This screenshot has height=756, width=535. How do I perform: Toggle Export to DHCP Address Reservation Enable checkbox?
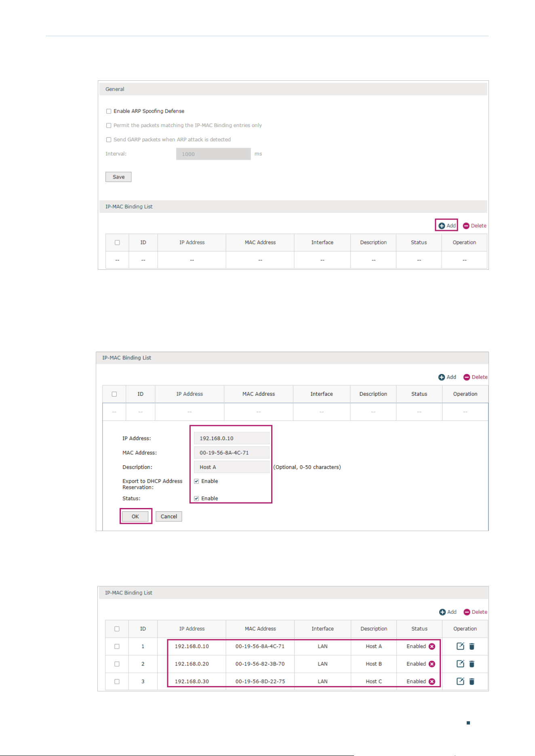coord(196,481)
